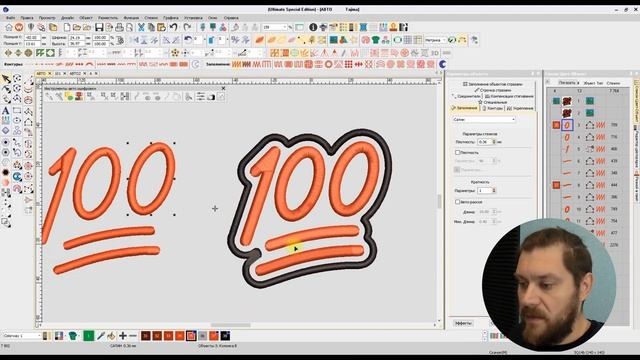Toggle the Плотность checkbox in properties

click(458, 152)
